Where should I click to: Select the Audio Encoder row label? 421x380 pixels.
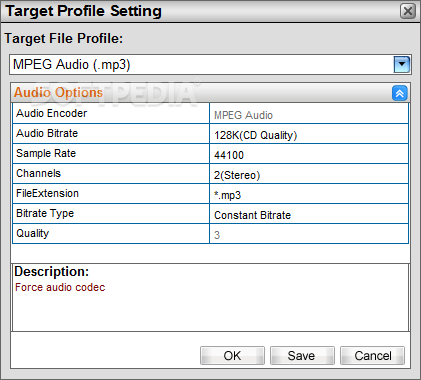pyautogui.click(x=111, y=114)
